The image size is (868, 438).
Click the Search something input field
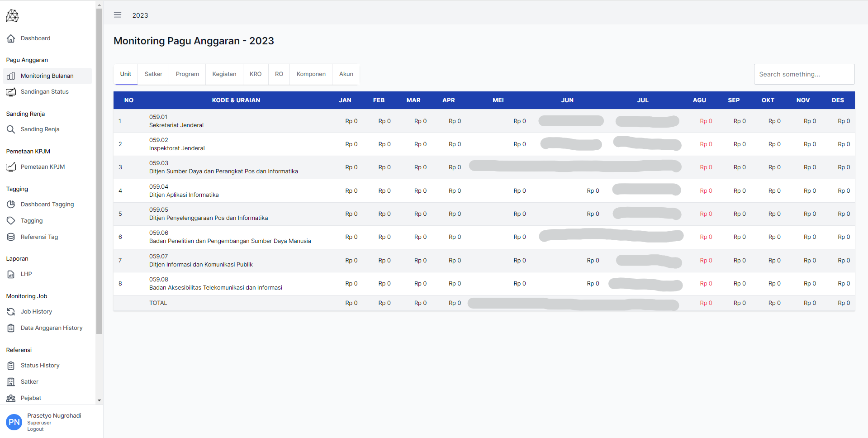[804, 74]
